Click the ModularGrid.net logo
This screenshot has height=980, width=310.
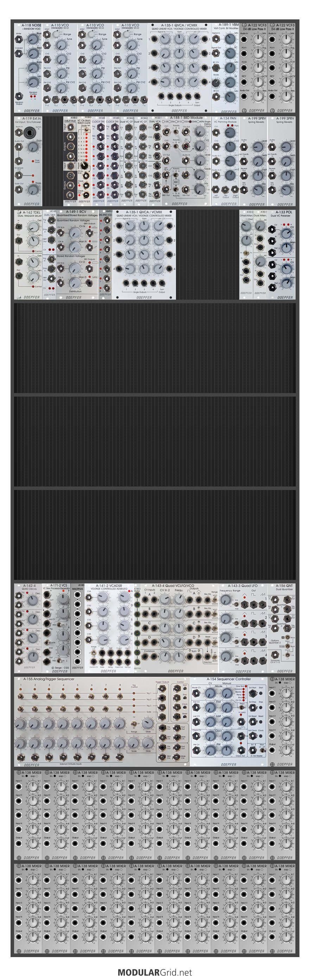(154, 972)
